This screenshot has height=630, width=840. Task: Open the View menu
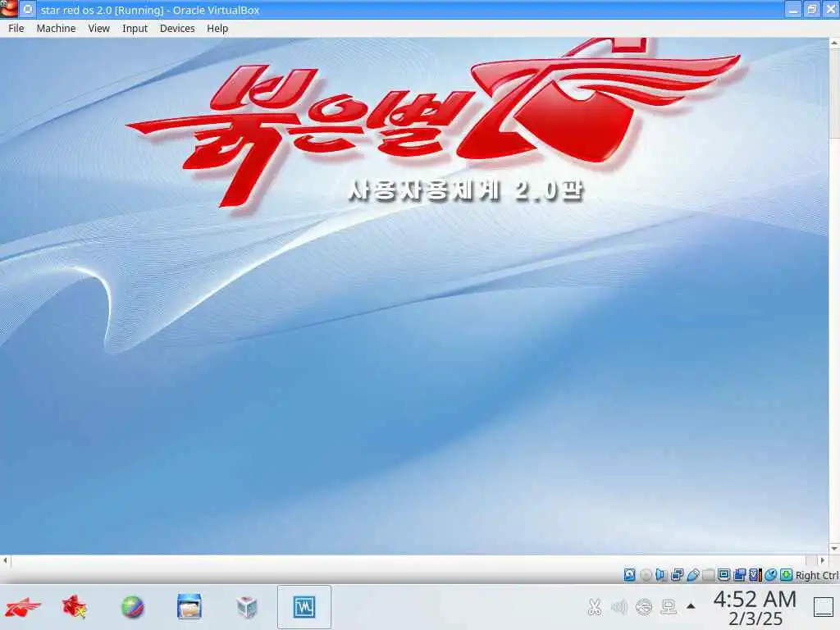point(99,29)
